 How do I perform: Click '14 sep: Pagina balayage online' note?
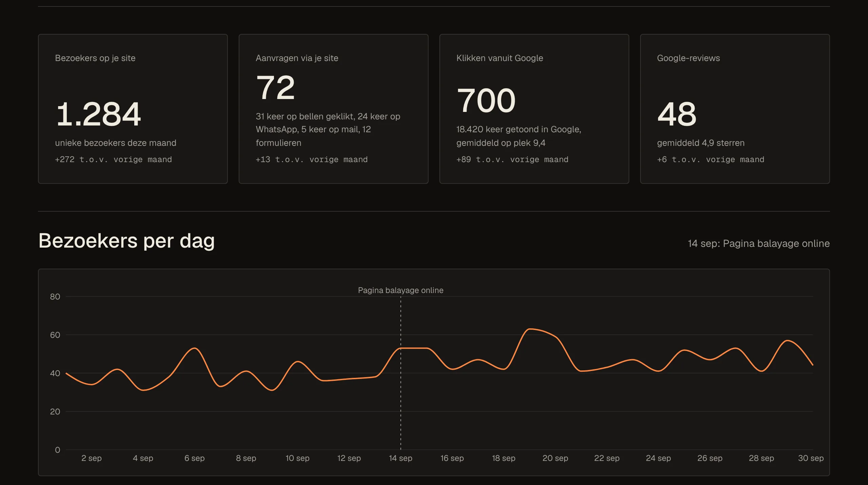coord(758,244)
